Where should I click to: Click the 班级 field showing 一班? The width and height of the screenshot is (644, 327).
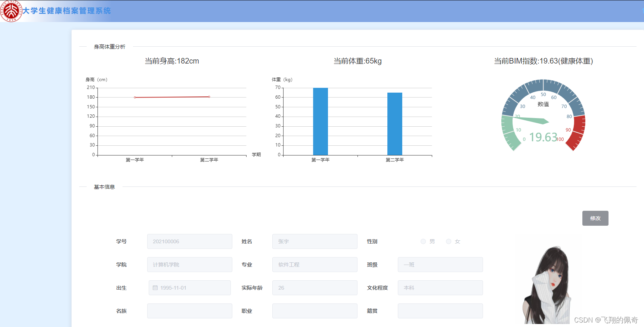coord(440,265)
